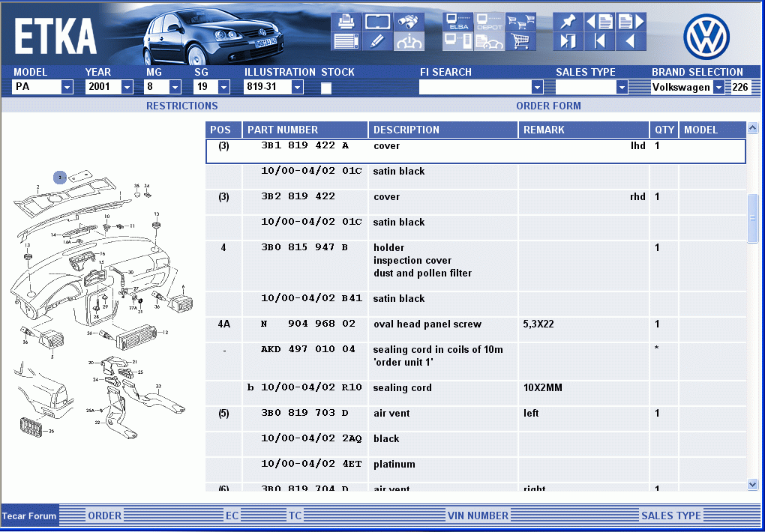This screenshot has height=532, width=765.
Task: Select part 3B1 819 422 A cover row
Action: [x=475, y=151]
